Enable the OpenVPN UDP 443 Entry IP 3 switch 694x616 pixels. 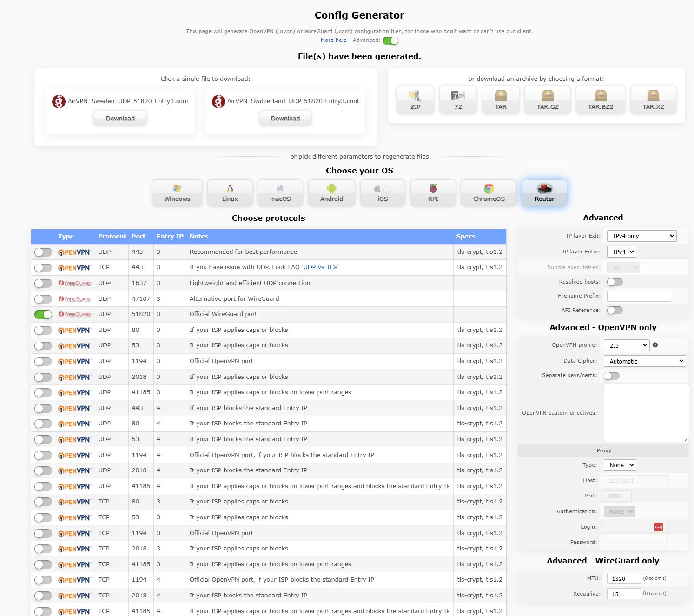click(43, 252)
